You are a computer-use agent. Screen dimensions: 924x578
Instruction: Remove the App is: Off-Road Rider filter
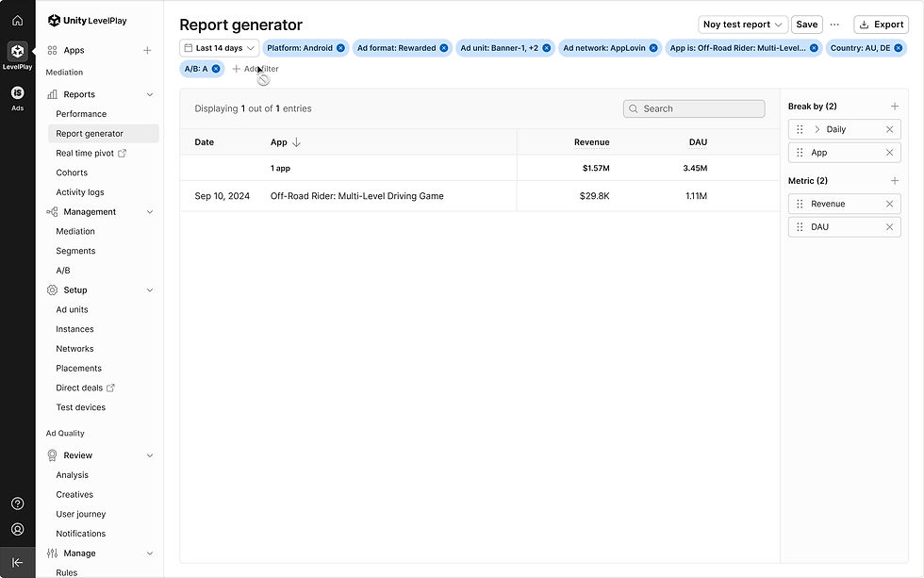coord(814,48)
